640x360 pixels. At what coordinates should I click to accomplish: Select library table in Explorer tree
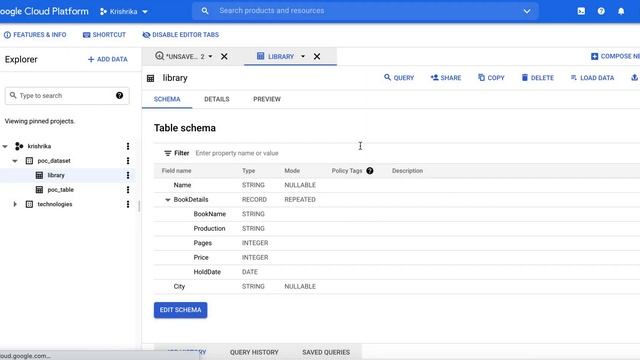coord(56,175)
